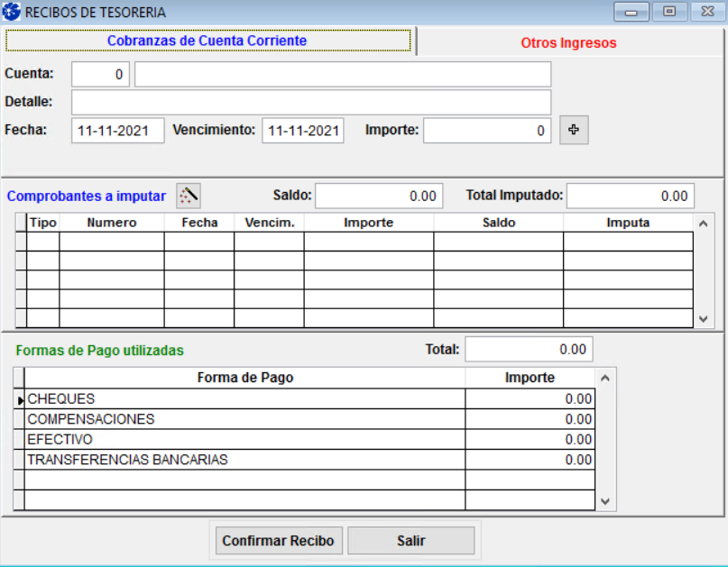Select the CHEQUES payment row
The height and width of the screenshot is (567, 728).
pos(244,399)
